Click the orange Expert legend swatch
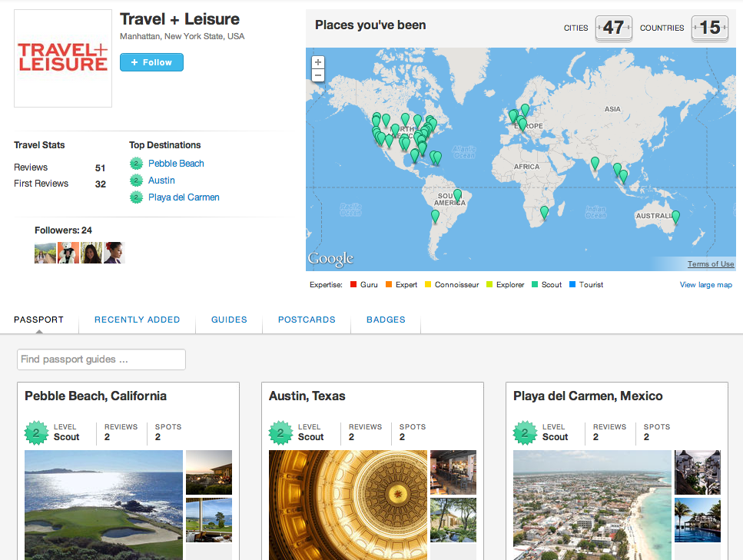The height and width of the screenshot is (560, 743). tap(389, 284)
